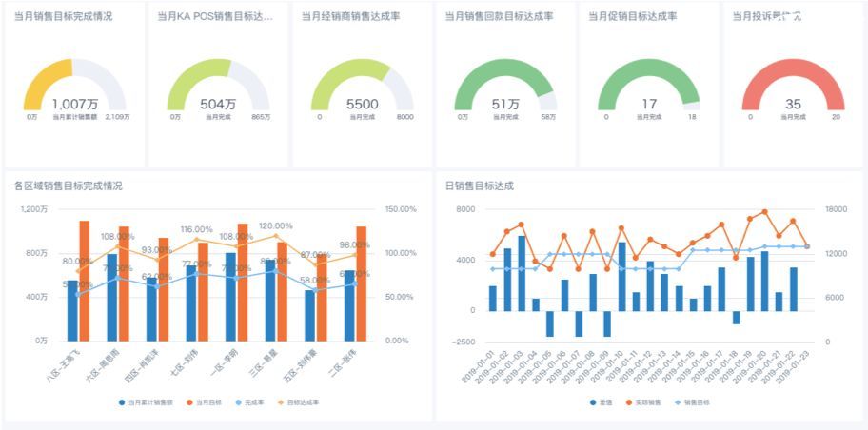Click the 504万 KA POS gauge

(x=218, y=88)
